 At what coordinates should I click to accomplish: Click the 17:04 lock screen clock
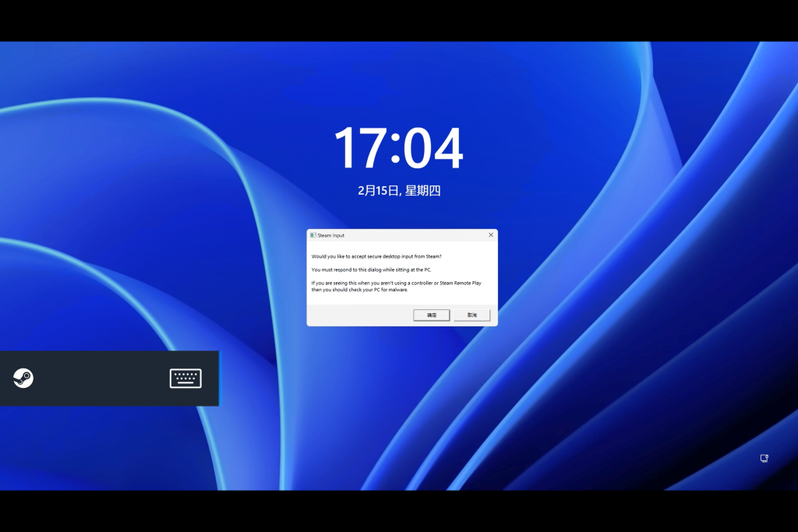click(x=398, y=149)
